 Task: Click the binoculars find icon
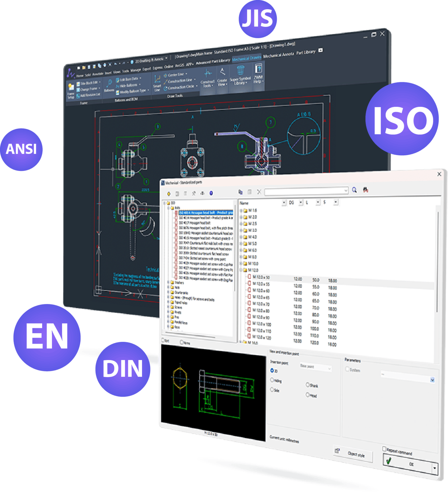coord(366,190)
